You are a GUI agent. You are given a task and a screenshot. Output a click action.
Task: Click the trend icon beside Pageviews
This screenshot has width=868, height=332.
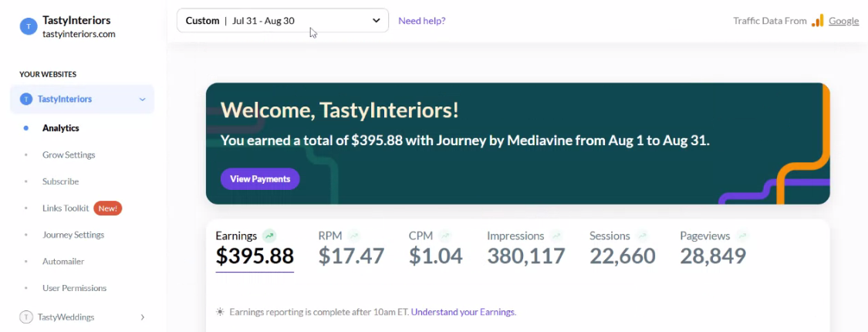click(743, 235)
